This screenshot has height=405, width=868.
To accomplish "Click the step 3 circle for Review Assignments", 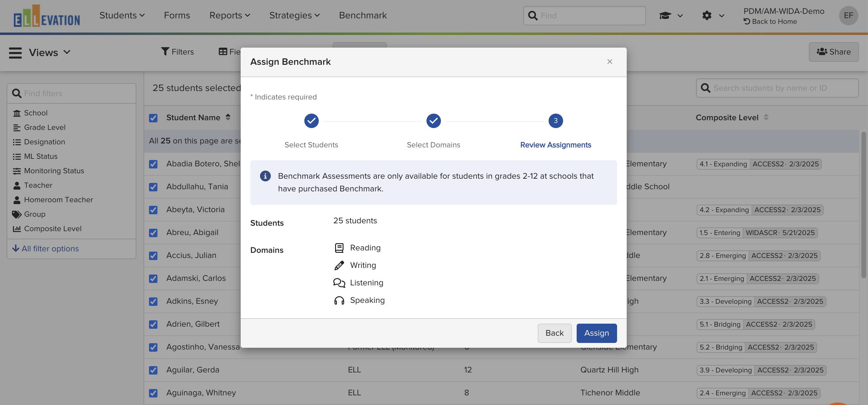I will point(556,121).
